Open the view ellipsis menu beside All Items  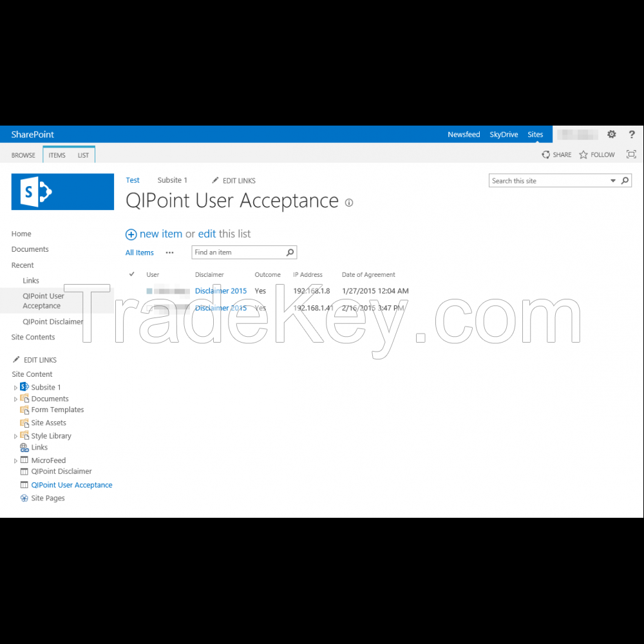(x=169, y=252)
